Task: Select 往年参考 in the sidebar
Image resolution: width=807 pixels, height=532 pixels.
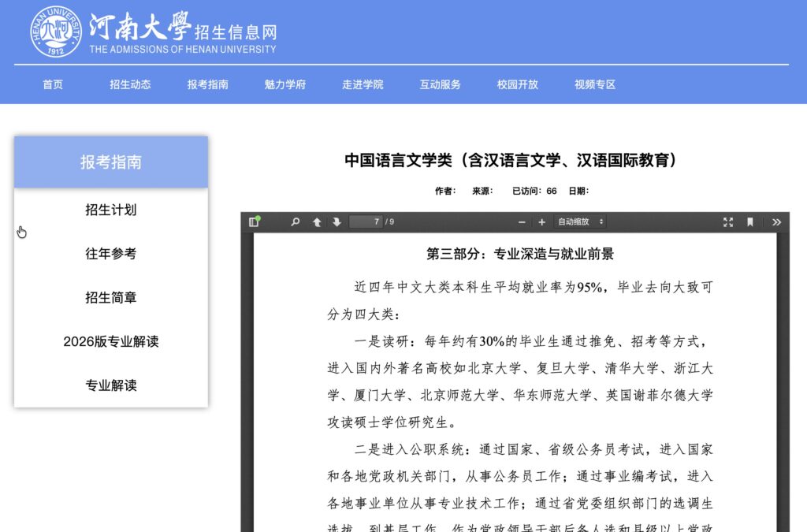Action: (111, 254)
